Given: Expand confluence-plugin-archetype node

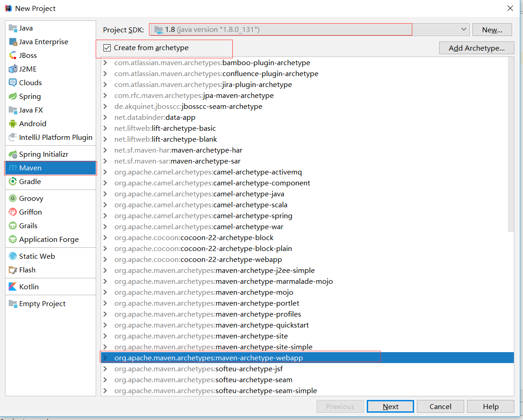Looking at the screenshot, I should [105, 74].
